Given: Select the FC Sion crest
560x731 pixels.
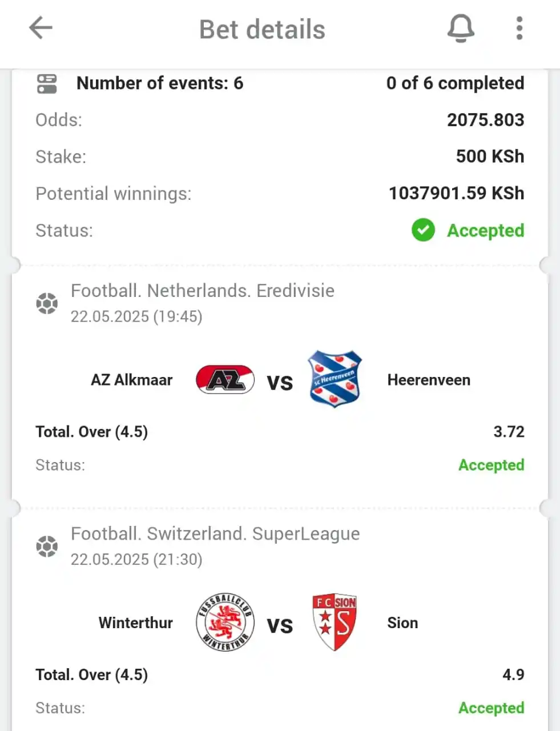Looking at the screenshot, I should [x=335, y=622].
